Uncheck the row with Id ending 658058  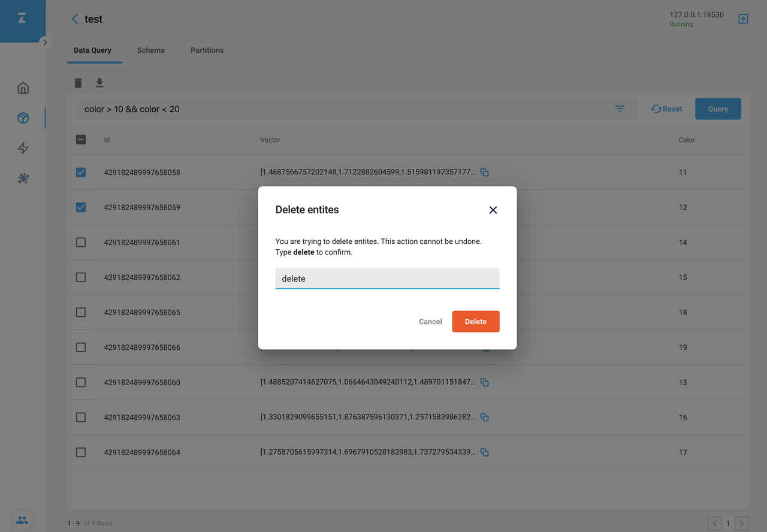pyautogui.click(x=81, y=173)
